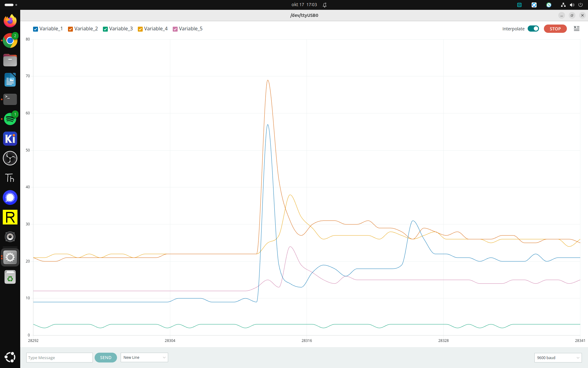
Task: Uncheck the Variable_1 checkbox
Action: coord(36,29)
